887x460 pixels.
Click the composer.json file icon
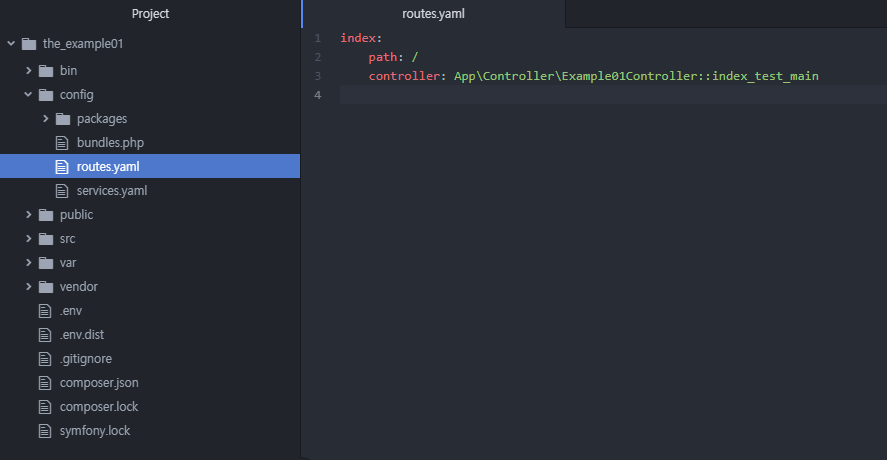[x=45, y=383]
